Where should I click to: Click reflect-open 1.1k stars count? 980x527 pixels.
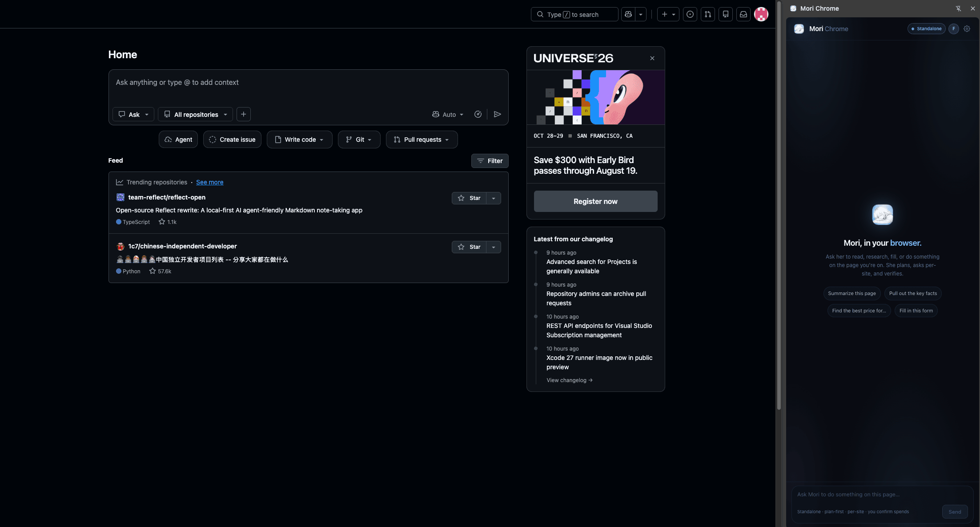click(168, 222)
